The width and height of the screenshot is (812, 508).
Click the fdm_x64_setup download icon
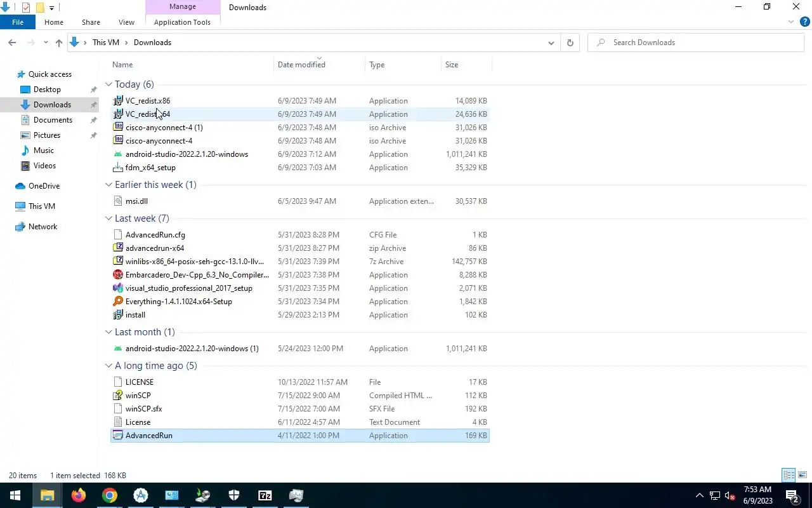tap(118, 168)
